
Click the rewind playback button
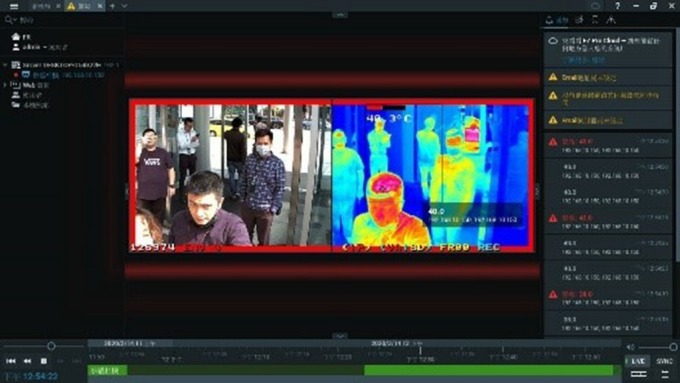[x=27, y=361]
